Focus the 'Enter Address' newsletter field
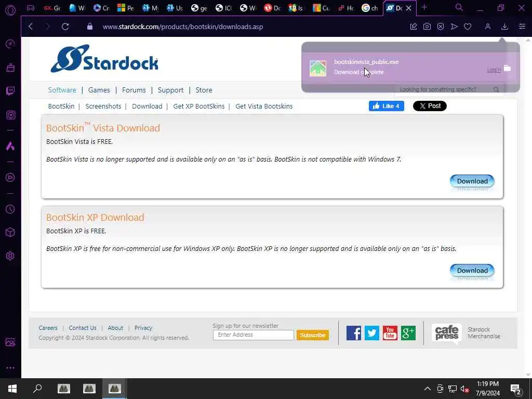The height and width of the screenshot is (399, 532). tap(253, 335)
